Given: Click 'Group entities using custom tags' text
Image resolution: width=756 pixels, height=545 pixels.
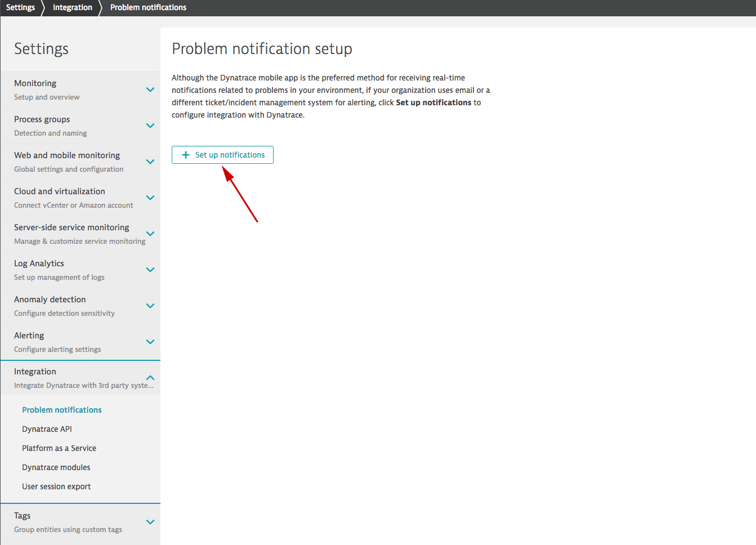Looking at the screenshot, I should (x=68, y=530).
